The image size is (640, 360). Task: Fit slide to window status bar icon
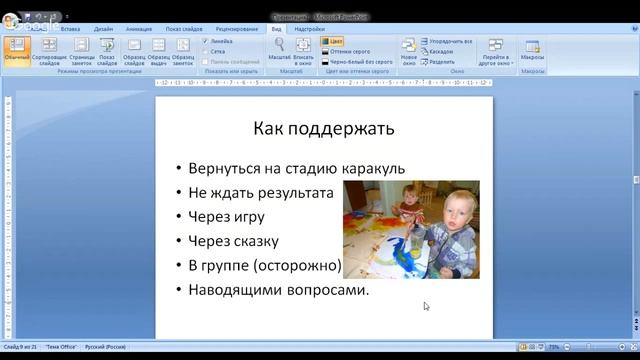[x=634, y=347]
